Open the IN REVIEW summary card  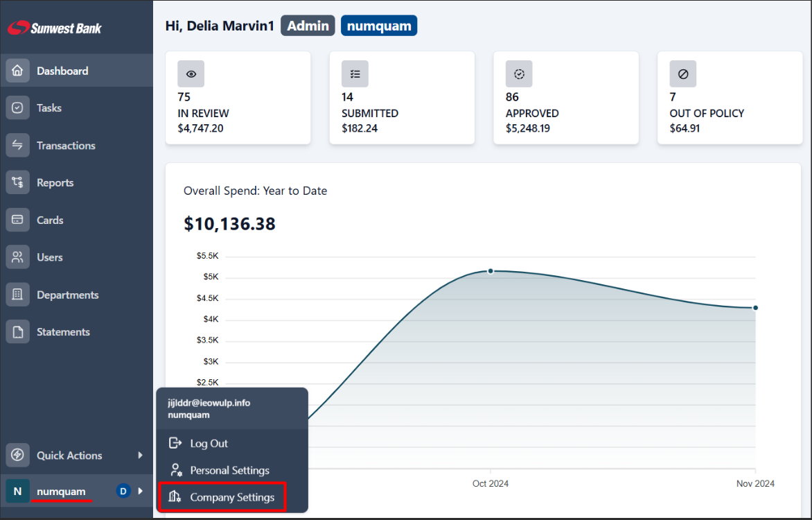tap(238, 98)
